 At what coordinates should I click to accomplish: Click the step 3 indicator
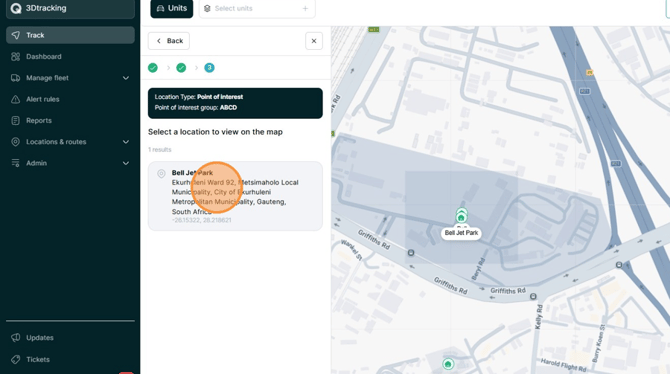pyautogui.click(x=209, y=68)
